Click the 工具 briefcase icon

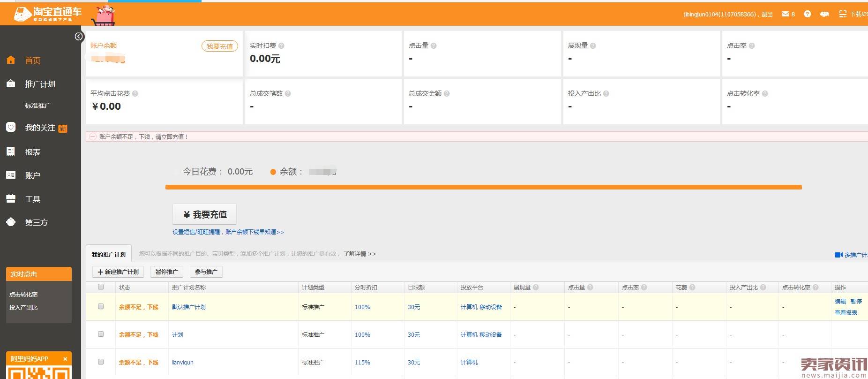point(11,198)
